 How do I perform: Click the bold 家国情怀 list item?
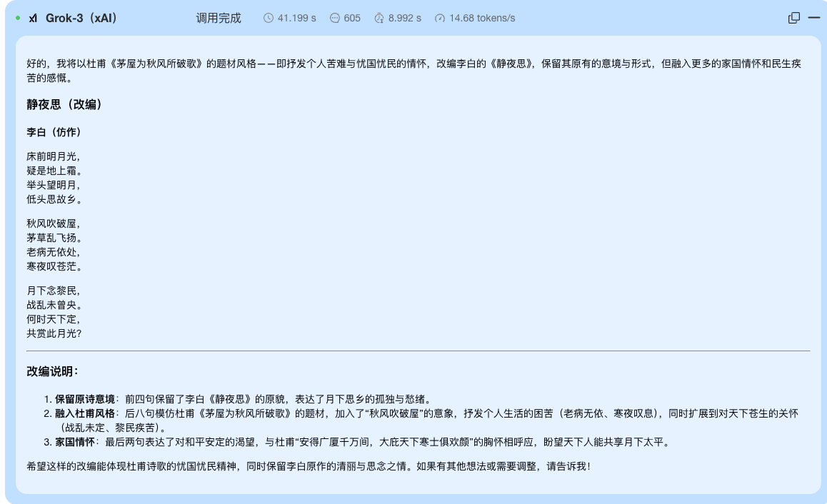74,443
